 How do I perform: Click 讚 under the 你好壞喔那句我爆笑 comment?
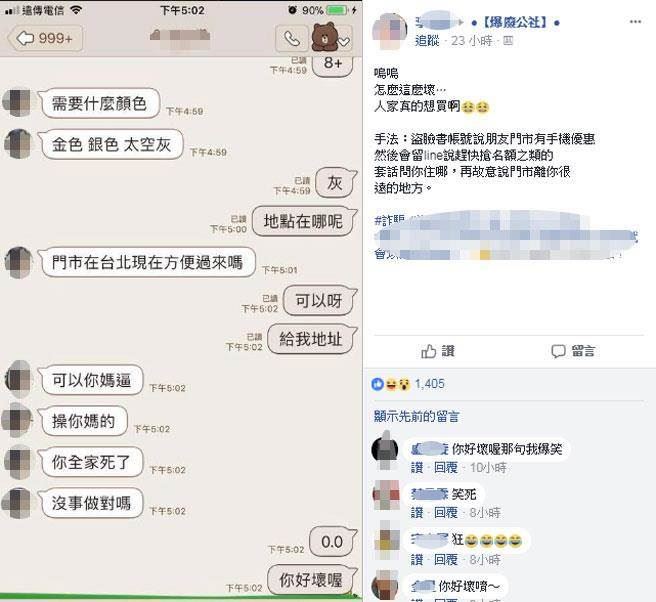coord(417,467)
